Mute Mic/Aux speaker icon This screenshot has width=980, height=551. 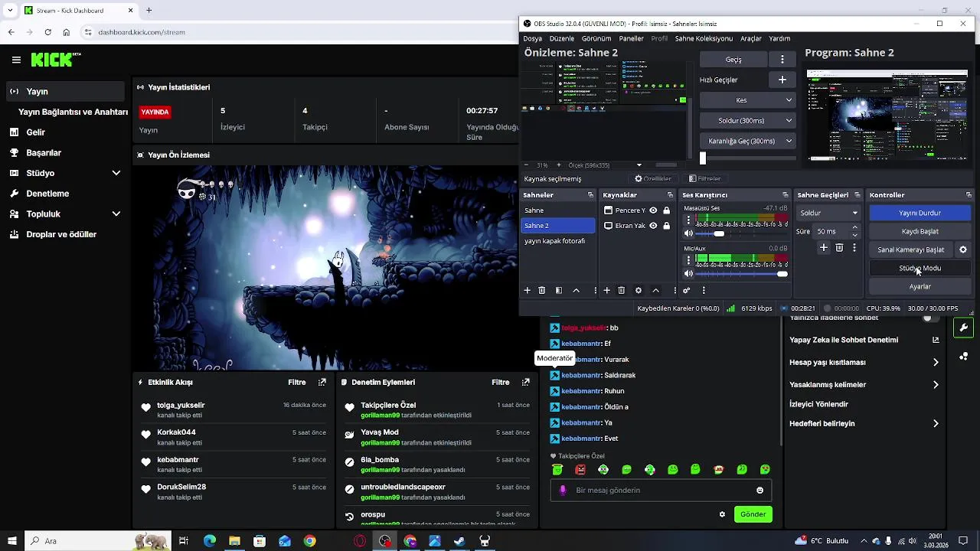688,273
